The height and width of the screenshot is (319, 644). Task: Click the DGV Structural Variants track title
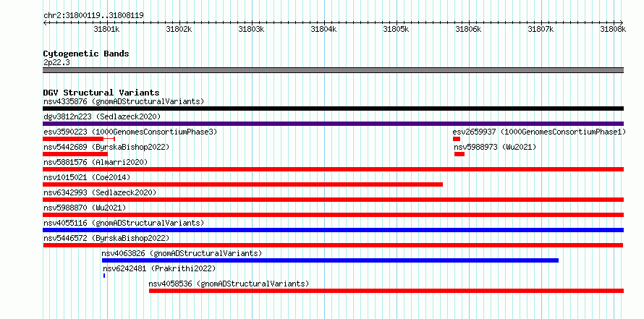coord(101,93)
